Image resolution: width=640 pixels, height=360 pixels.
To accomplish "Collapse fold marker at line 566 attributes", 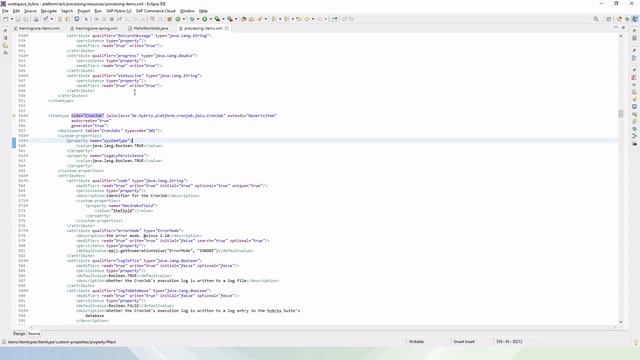I will pos(27,176).
